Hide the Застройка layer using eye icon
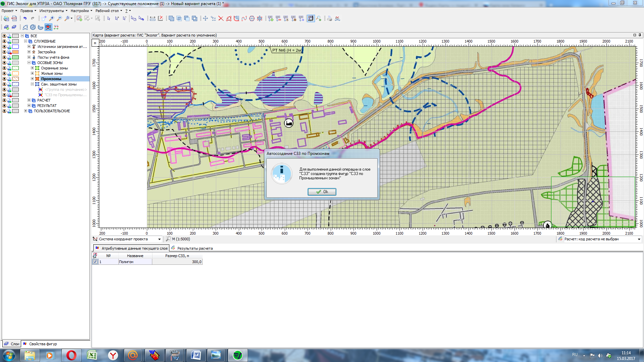This screenshot has height=362, width=644. point(4,52)
